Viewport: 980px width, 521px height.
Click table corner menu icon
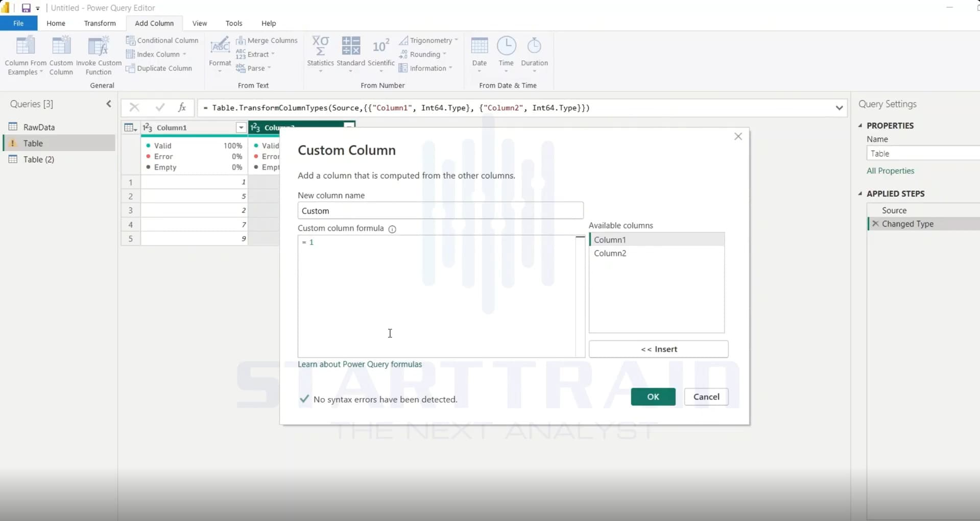click(131, 128)
